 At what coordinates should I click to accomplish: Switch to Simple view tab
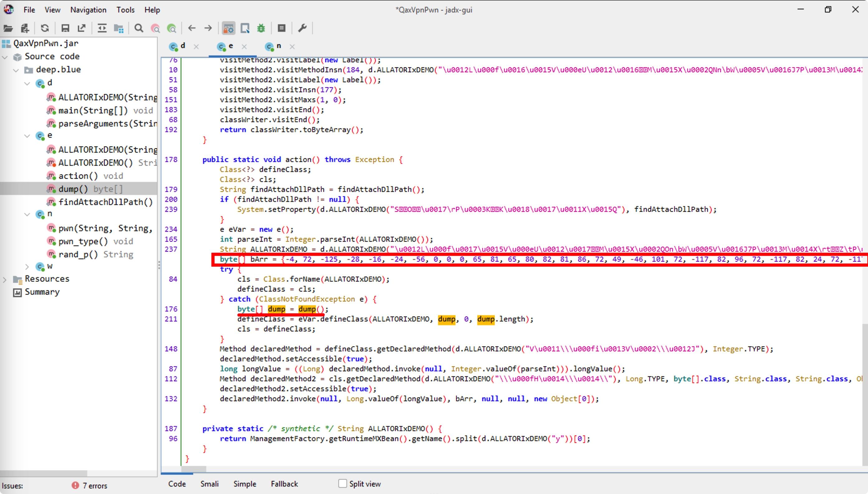click(x=244, y=484)
